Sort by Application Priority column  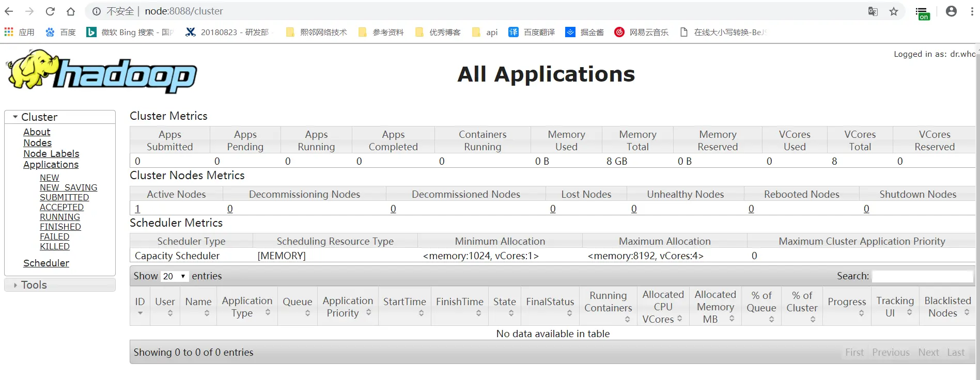[x=348, y=307]
